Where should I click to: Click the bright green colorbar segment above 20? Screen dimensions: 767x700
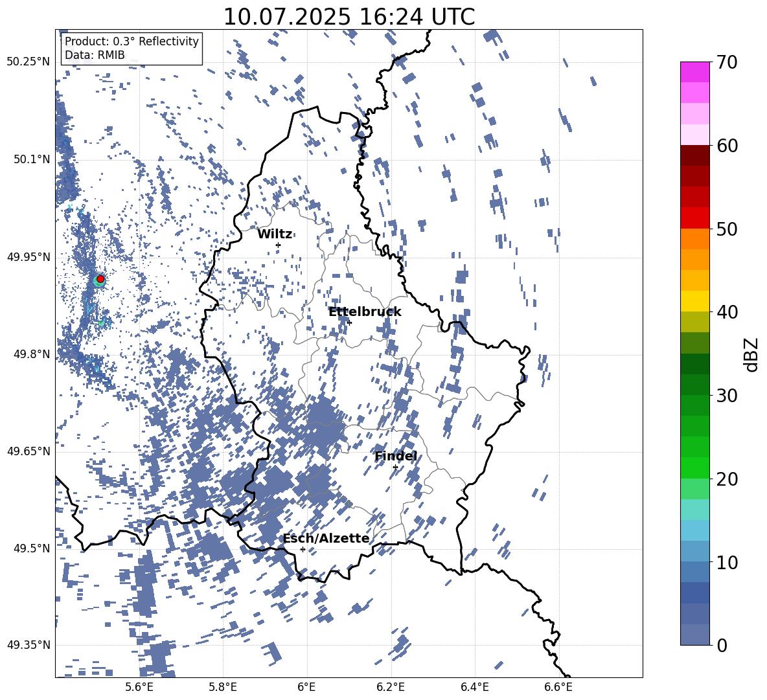pyautogui.click(x=695, y=468)
